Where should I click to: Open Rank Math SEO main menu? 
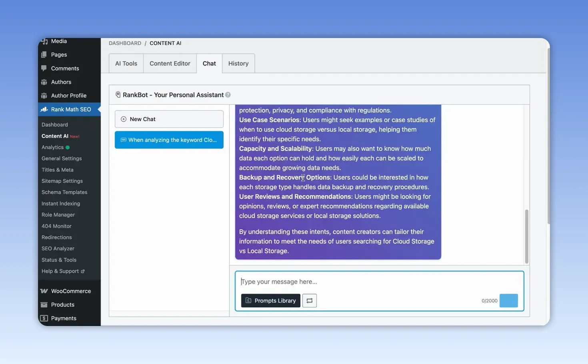click(69, 109)
